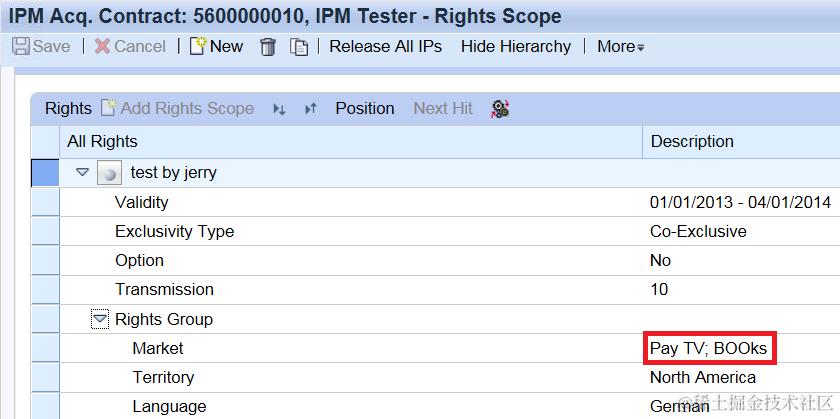840x419 pixels.
Task: Click Hide Hierarchy
Action: point(516,47)
